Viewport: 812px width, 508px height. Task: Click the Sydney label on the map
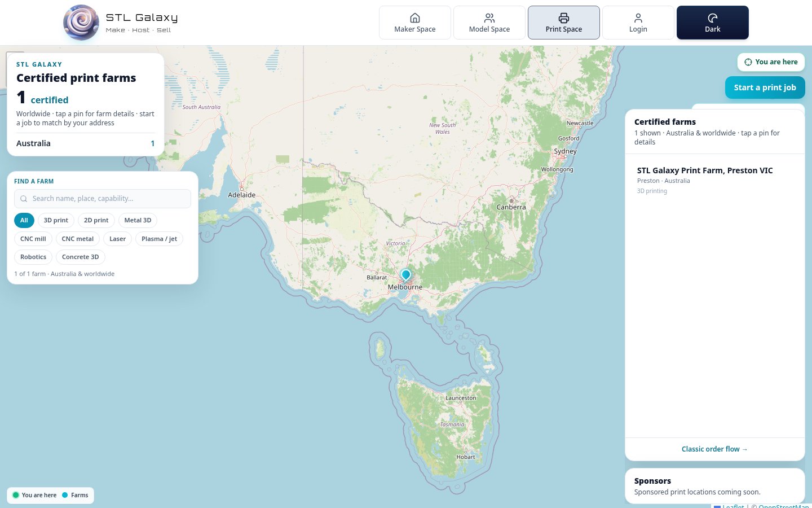coord(565,151)
